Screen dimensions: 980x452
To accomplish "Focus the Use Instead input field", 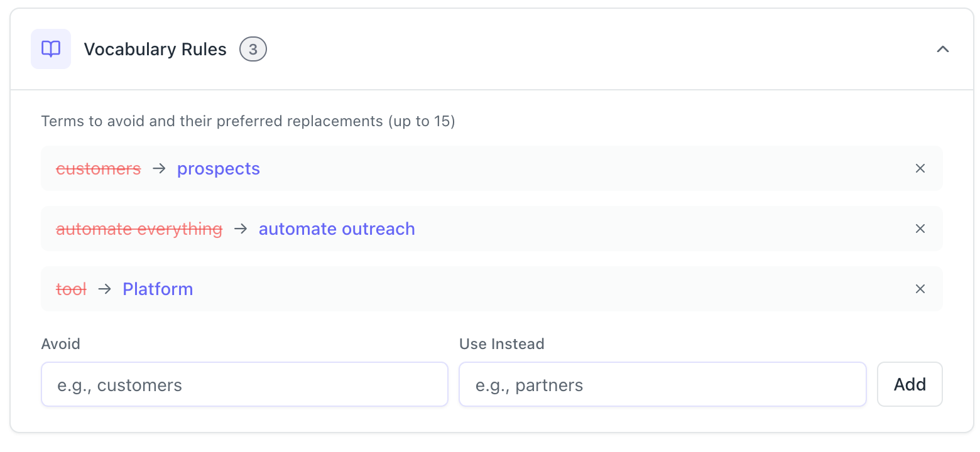I will pyautogui.click(x=662, y=384).
